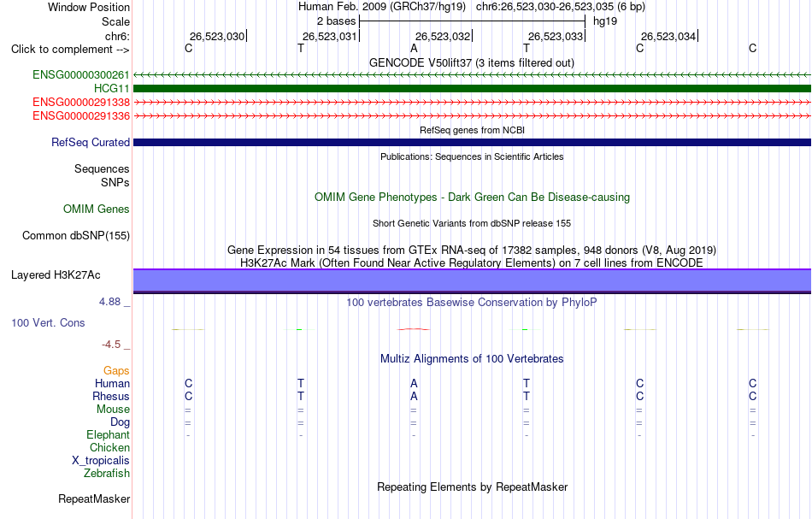
Task: Click the Layered H3K27Ac signal bar
Action: pyautogui.click(x=472, y=280)
